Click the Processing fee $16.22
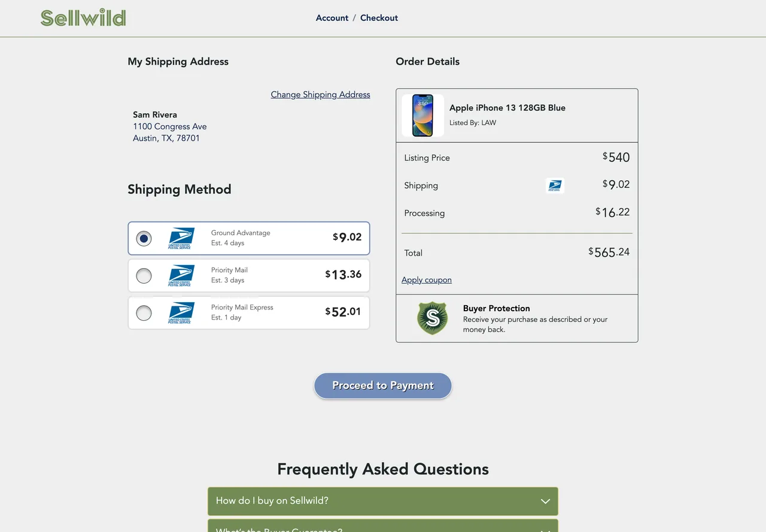Screen dimensions: 766x532 pos(613,212)
